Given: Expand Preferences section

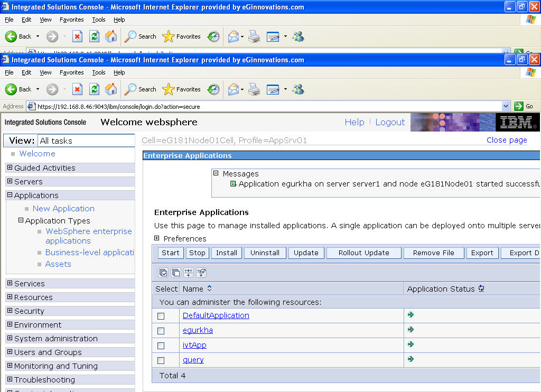Looking at the screenshot, I should coord(156,238).
